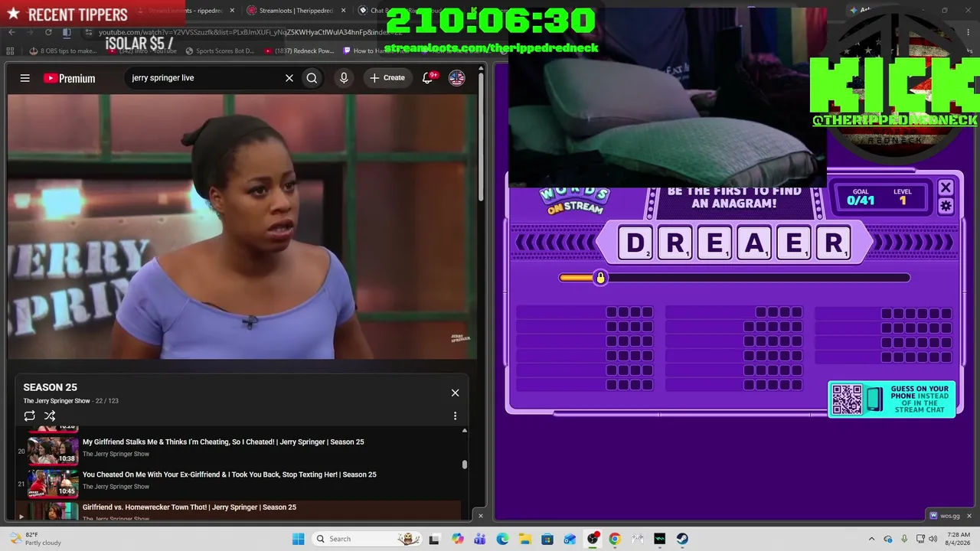Click the Jerry Springer video player
980x551 pixels.
[242, 227]
